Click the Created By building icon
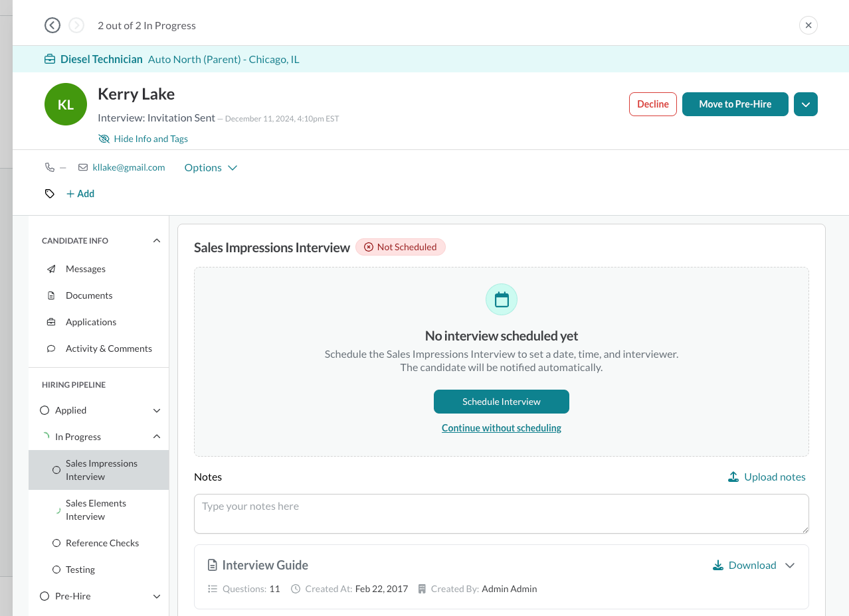Image resolution: width=849 pixels, height=616 pixels. pyautogui.click(x=422, y=589)
